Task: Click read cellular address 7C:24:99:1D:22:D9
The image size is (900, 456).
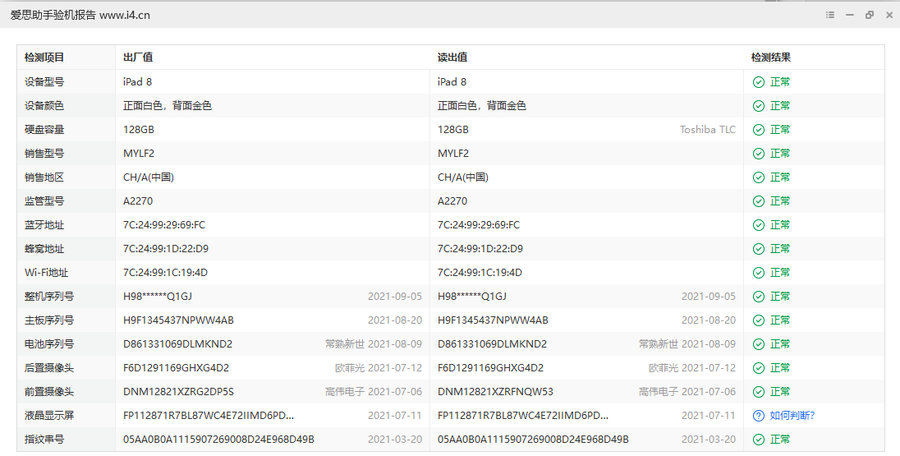Action: pyautogui.click(x=480, y=249)
